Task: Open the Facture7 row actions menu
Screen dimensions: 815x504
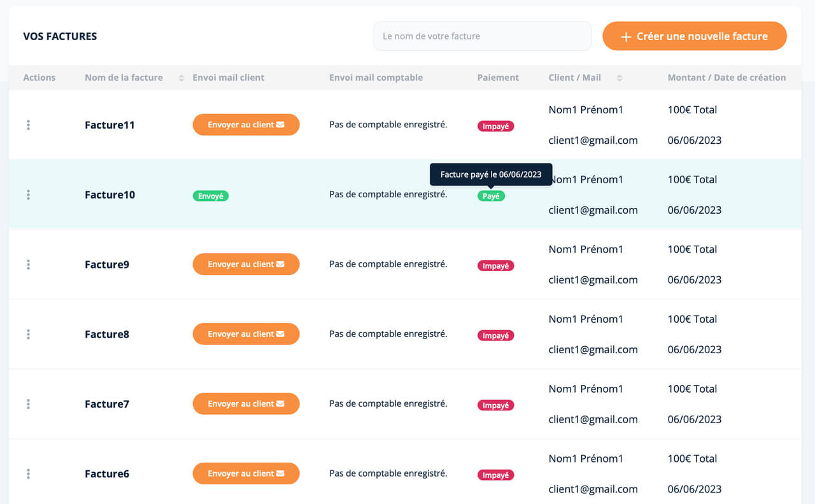Action: (28, 404)
